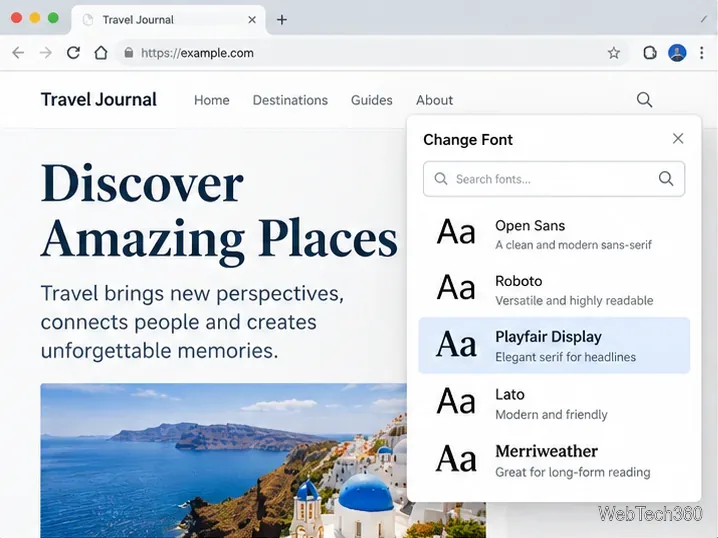The image size is (718, 538).
Task: Open a new tab with the plus icon
Action: [282, 20]
